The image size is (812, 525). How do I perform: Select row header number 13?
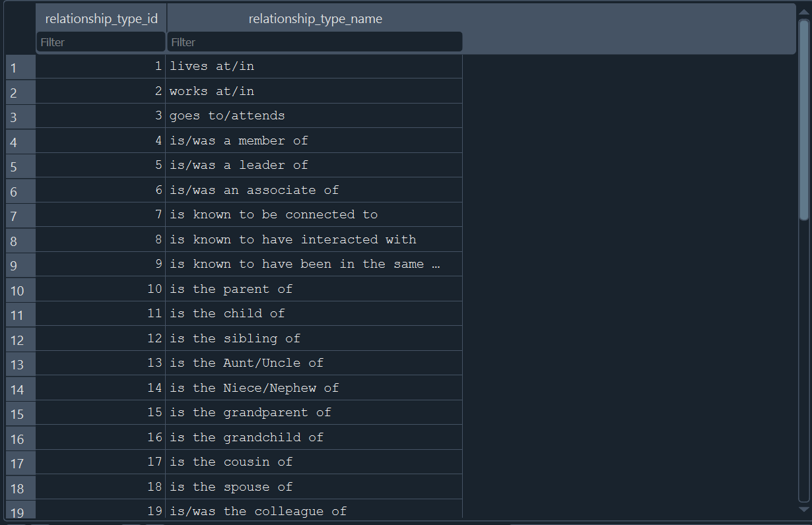coord(20,363)
